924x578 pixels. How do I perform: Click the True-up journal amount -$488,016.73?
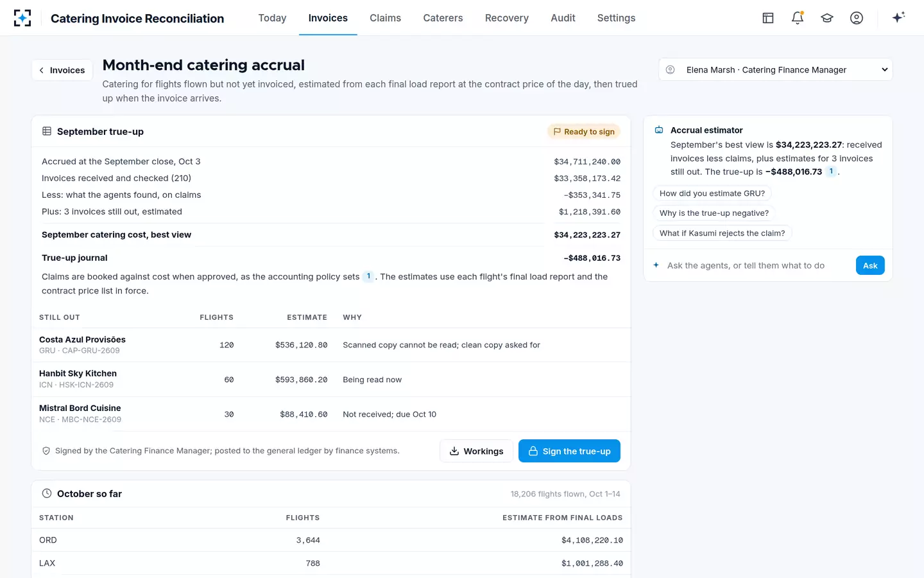[592, 258]
